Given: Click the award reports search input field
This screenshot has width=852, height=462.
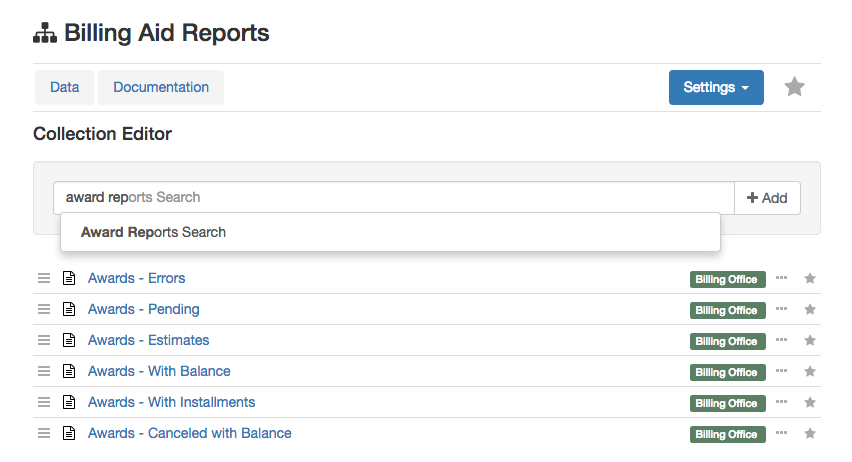Looking at the screenshot, I should coord(394,198).
